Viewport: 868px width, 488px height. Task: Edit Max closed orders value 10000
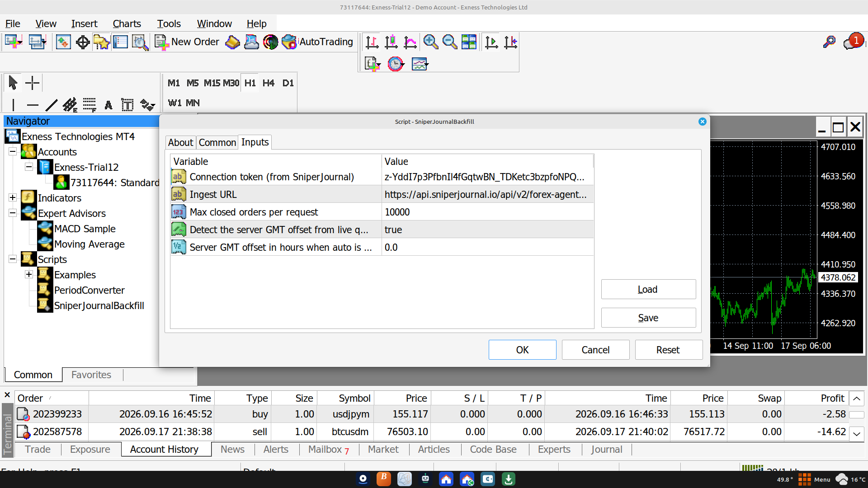487,212
